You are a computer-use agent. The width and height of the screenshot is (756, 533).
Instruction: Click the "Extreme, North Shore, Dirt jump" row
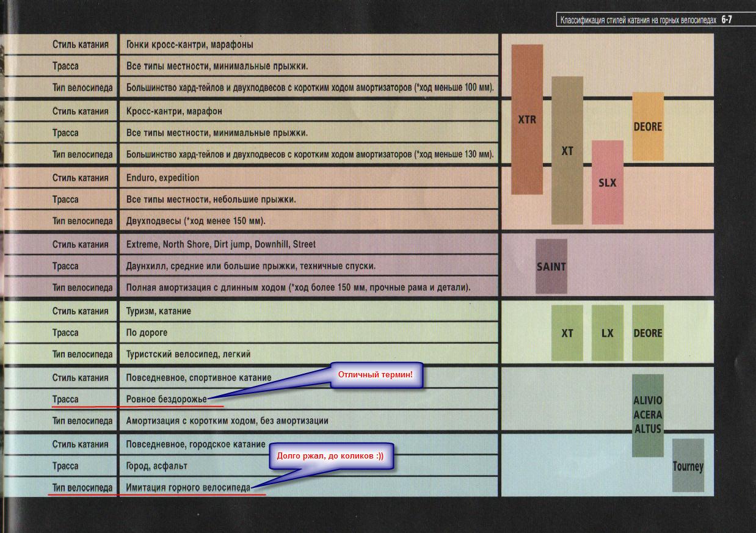pos(220,244)
